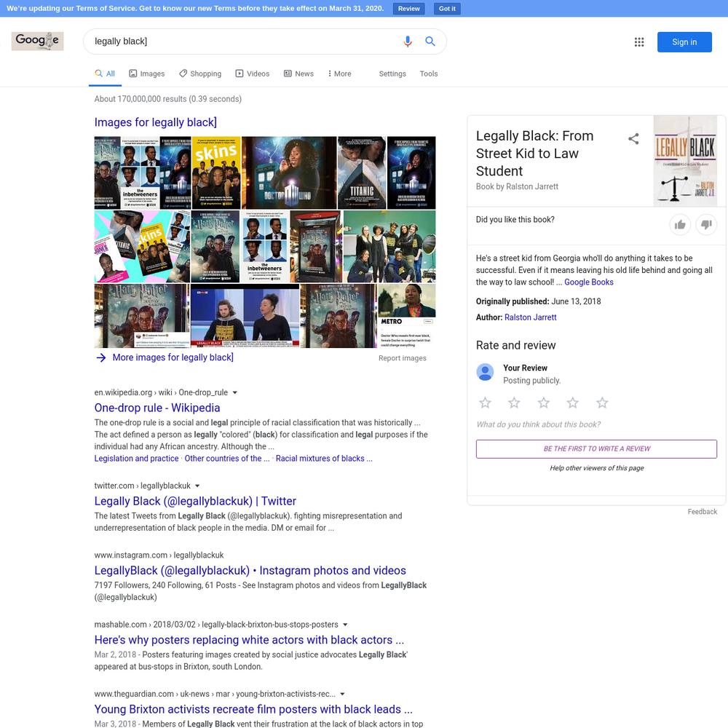Dismiss banner with Got it
Image resolution: width=728 pixels, height=728 pixels.
447,8
